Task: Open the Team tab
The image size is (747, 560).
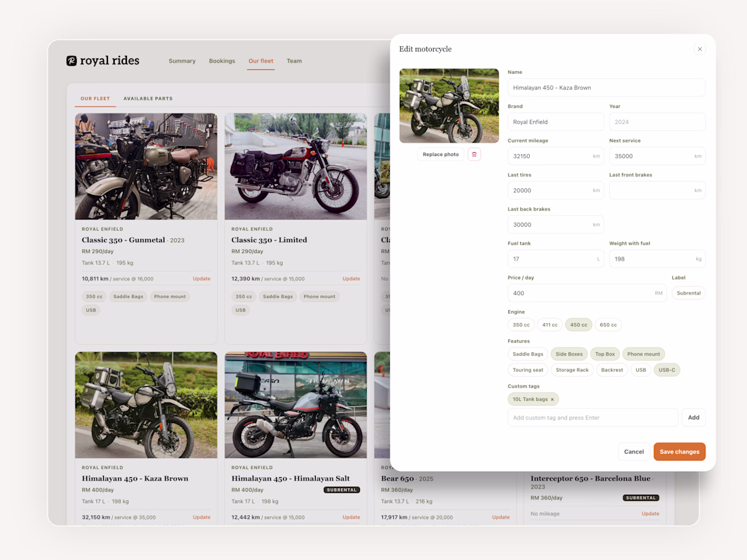Action: (x=294, y=61)
